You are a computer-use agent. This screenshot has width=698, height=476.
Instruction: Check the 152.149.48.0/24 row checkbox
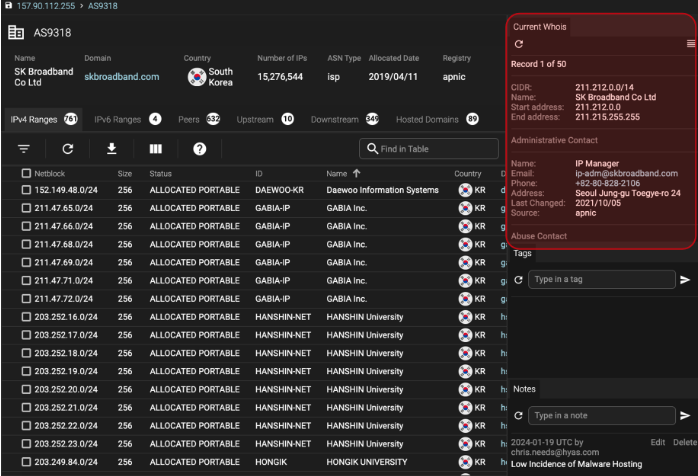point(26,189)
